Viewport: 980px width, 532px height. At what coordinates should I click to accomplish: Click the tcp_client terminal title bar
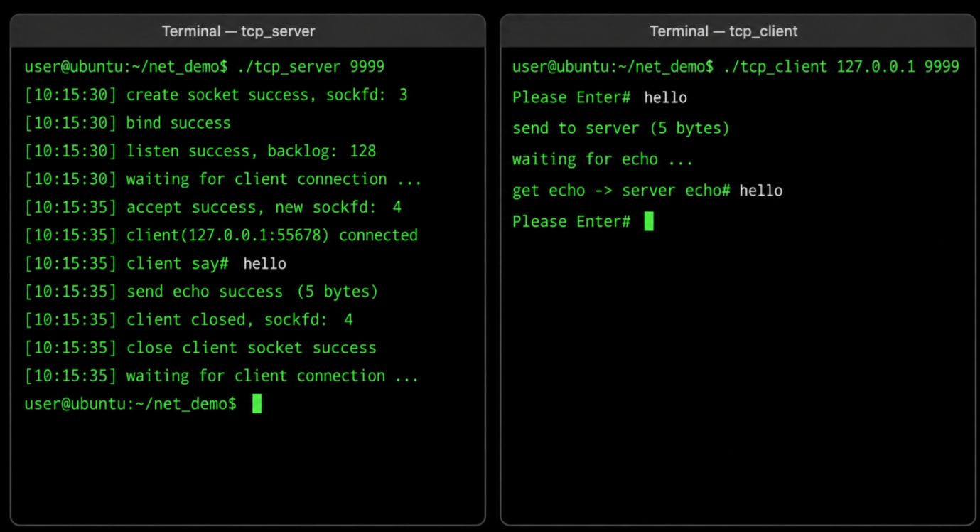tap(738, 31)
